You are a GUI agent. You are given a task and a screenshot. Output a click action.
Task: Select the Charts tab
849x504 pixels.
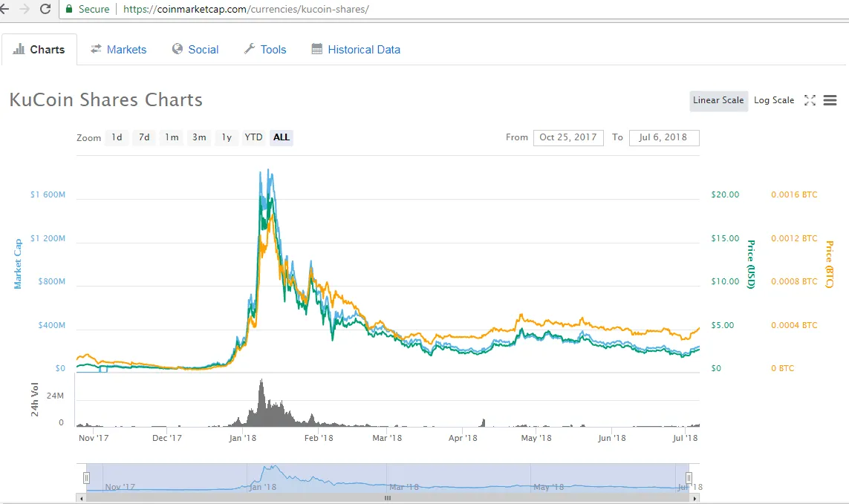point(39,49)
